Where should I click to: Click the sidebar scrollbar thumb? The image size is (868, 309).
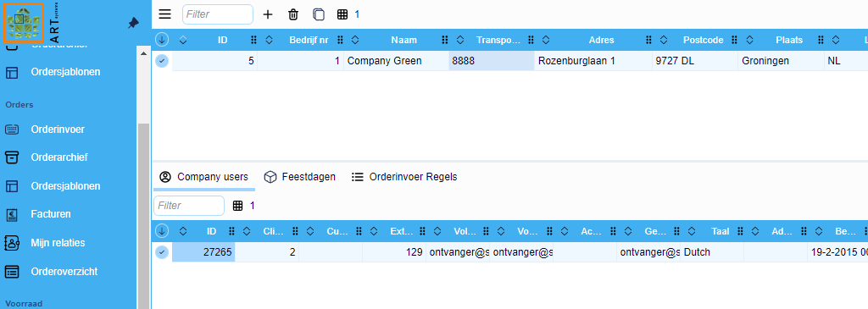[143, 216]
